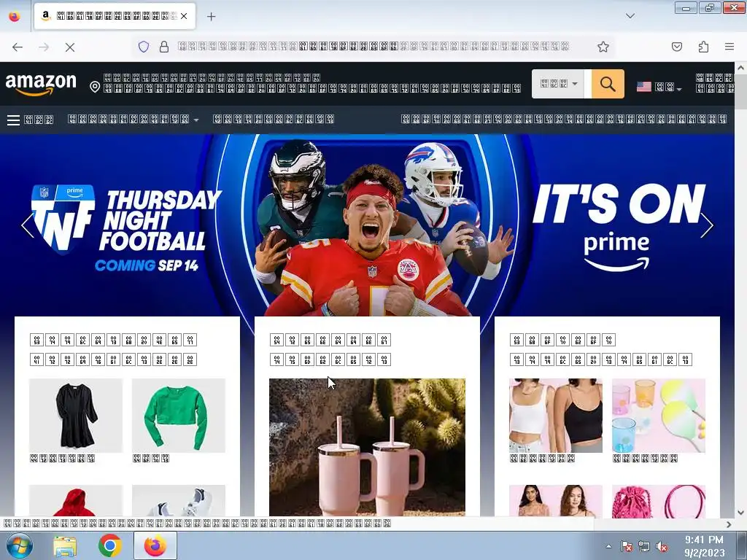Show hidden system tray icons
This screenshot has width=747, height=560.
click(x=608, y=546)
